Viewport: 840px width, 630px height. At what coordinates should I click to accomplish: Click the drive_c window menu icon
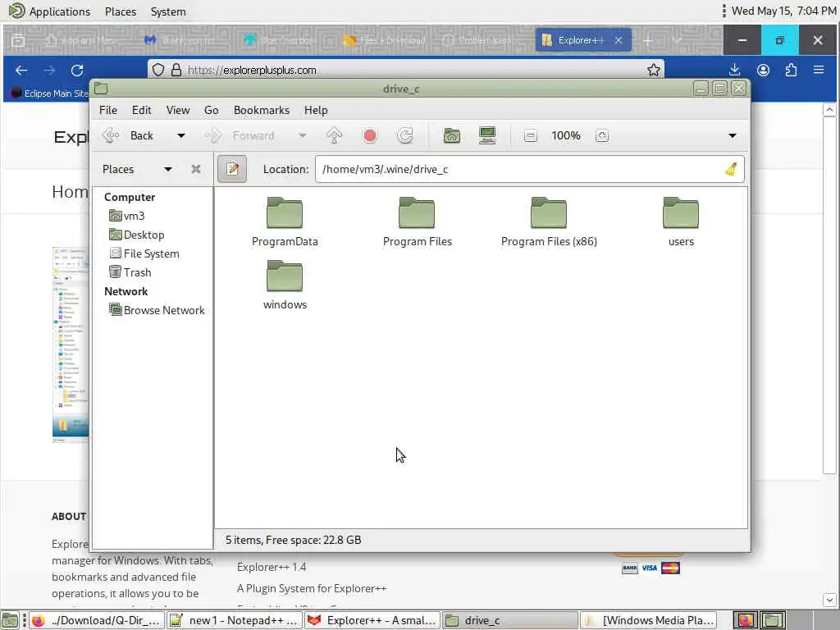tap(101, 89)
